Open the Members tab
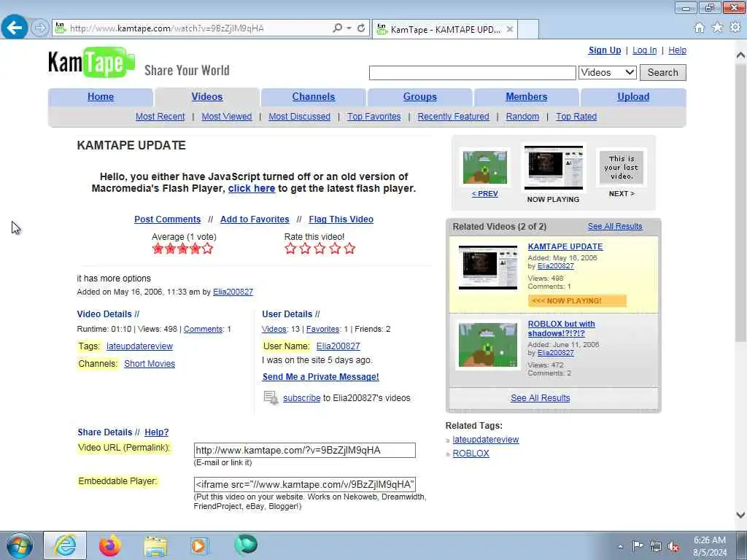Screen dimensions: 747x560 (527, 97)
